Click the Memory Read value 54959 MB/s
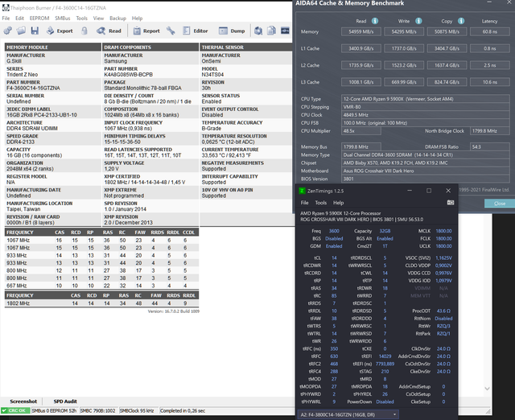Screen dimensions: 515x420 tap(361, 31)
